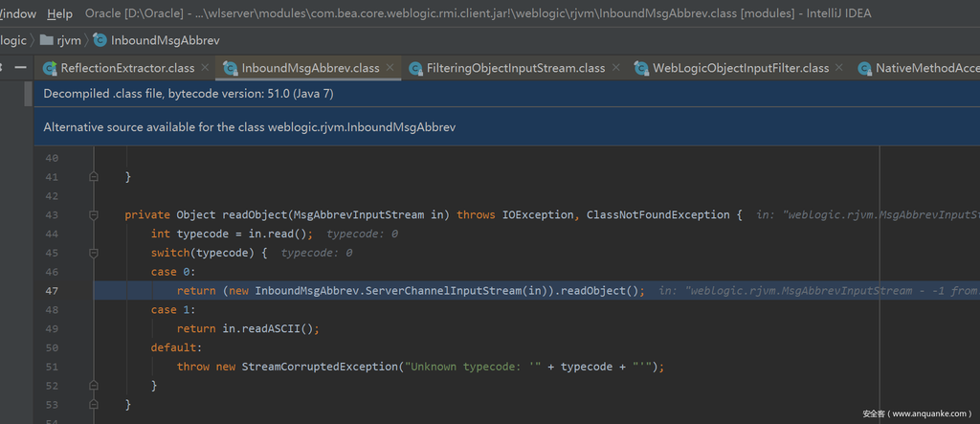980x424 pixels.
Task: Click the InboundMsgAbbrev class icon in breadcrumb
Action: point(100,40)
